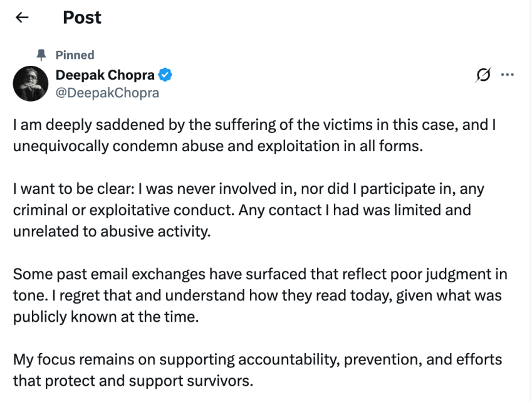Open the three-dot more options menu
The width and height of the screenshot is (532, 402).
(x=507, y=76)
